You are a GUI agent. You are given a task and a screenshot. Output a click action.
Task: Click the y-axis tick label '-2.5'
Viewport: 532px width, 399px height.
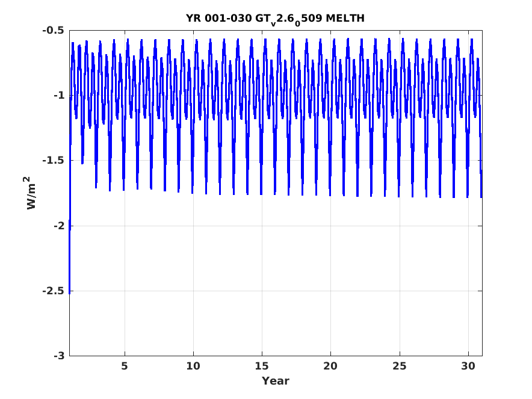point(54,291)
